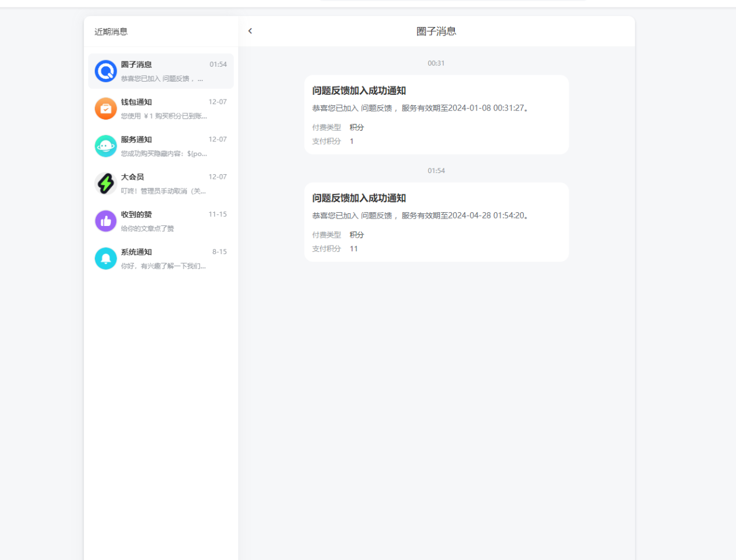Open 系统通知 message preview text
Viewport: 736px width, 560px height.
tap(163, 266)
